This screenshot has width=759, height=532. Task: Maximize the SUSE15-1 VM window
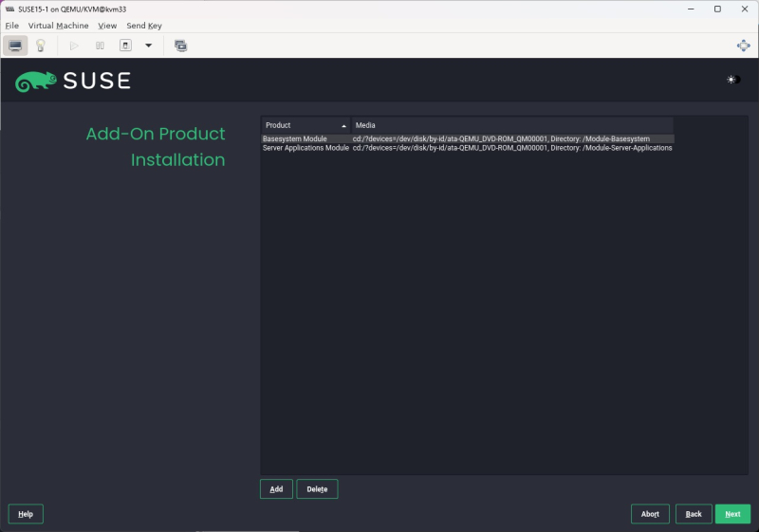pos(717,9)
